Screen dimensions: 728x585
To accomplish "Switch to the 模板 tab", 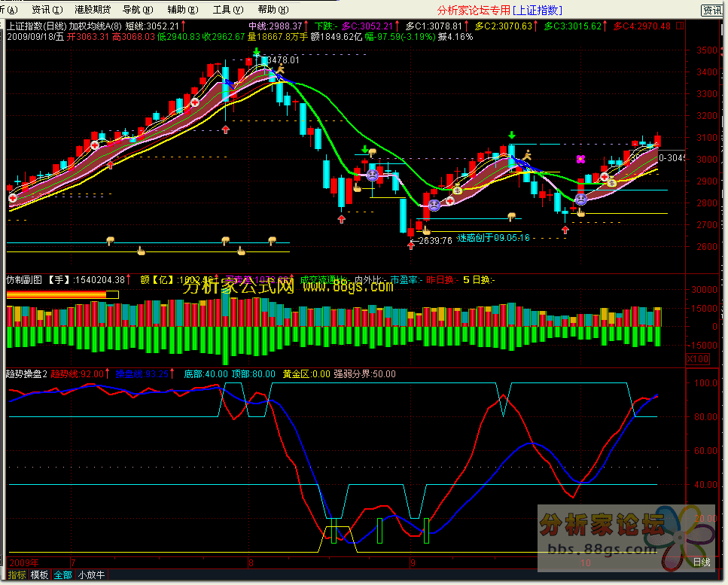I will click(39, 574).
